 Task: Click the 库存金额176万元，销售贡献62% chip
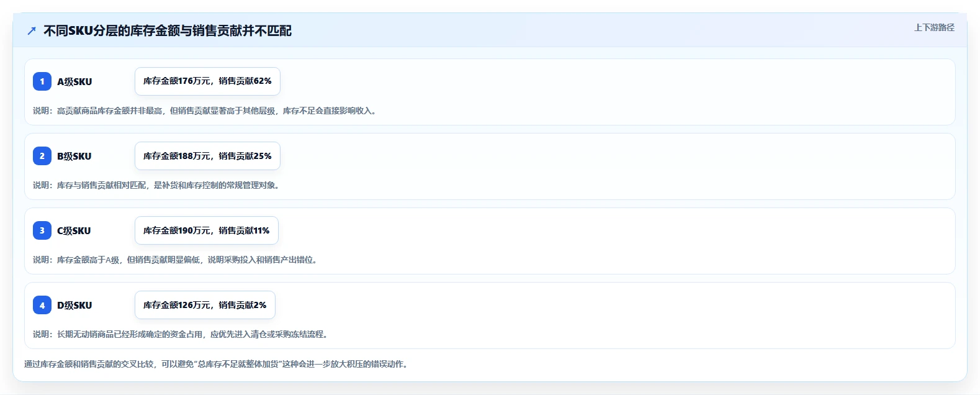[x=207, y=81]
